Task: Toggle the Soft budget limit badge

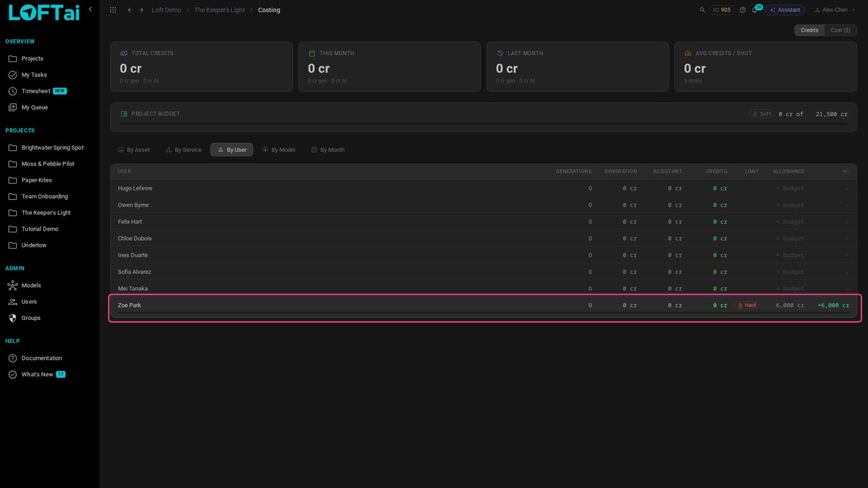Action: 762,114
